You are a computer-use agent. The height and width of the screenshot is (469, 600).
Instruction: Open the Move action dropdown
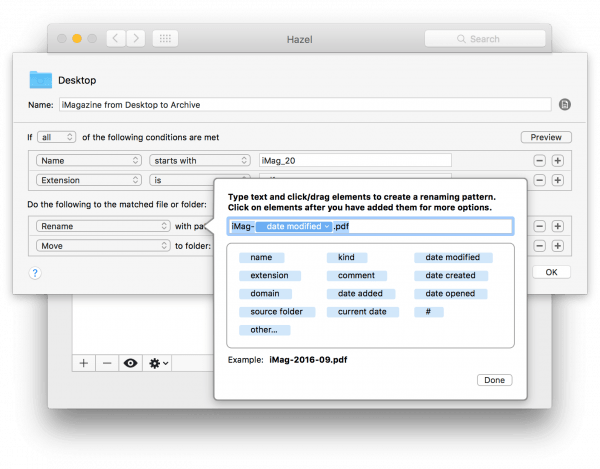click(103, 246)
